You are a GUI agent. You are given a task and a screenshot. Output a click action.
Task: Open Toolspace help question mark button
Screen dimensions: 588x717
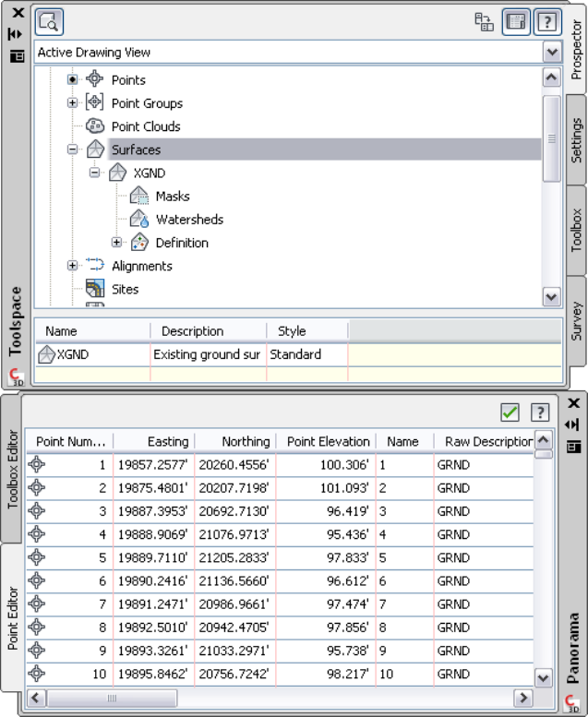pyautogui.click(x=547, y=21)
